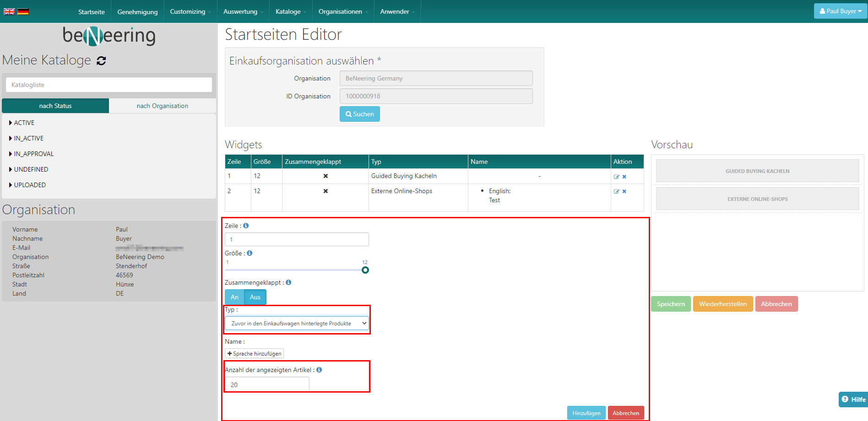Show info tooltip next to Zeile label
Image resolution: width=868 pixels, height=421 pixels.
pos(246,226)
